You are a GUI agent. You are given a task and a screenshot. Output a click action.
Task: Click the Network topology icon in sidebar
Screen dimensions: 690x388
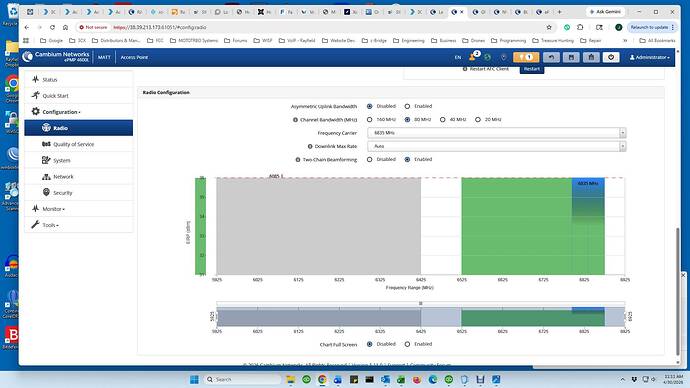tap(46, 176)
